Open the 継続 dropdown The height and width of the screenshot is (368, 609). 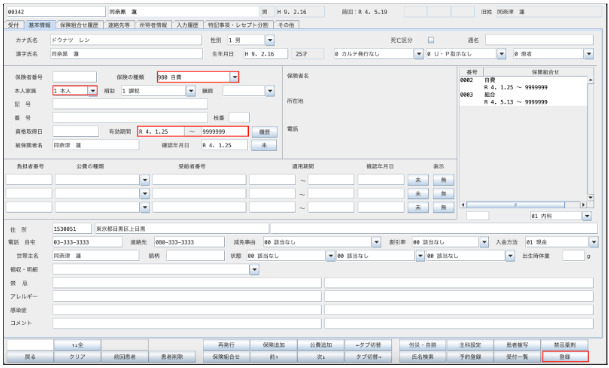pos(270,91)
